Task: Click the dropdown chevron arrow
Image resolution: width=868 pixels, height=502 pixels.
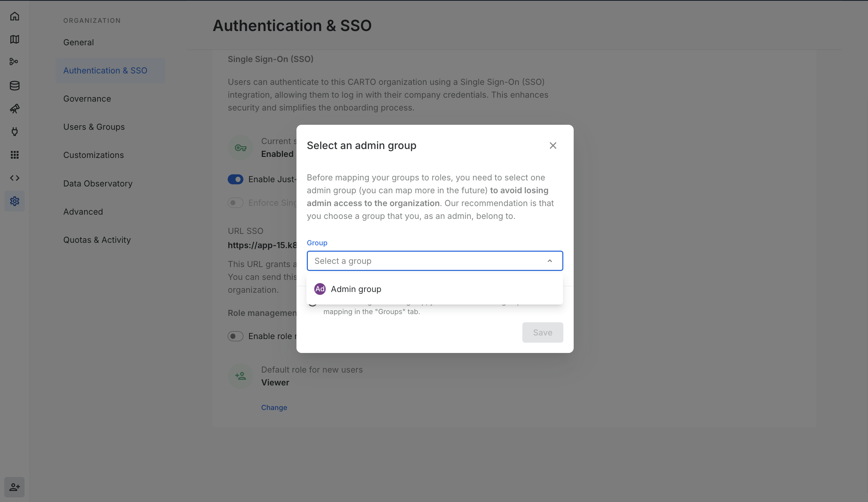Action: (x=550, y=261)
